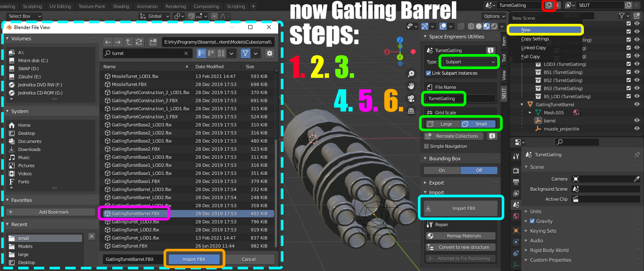Uncheck exclude box for LOD3 (TurretGatling)

click(x=628, y=64)
